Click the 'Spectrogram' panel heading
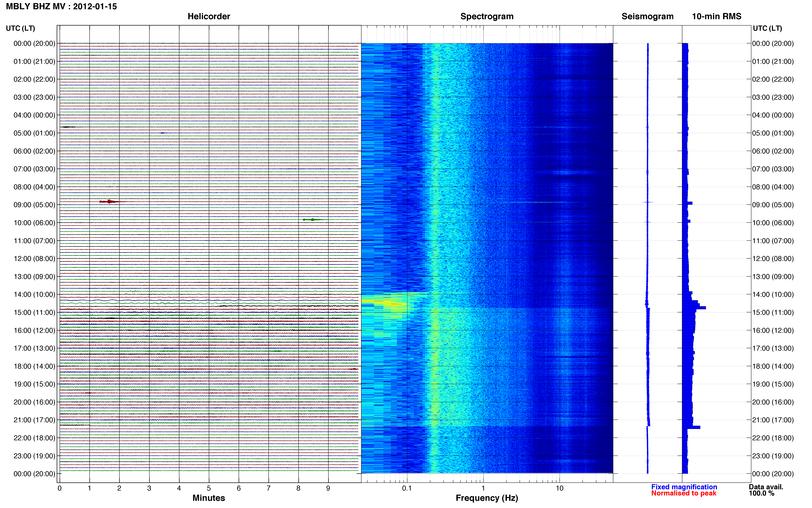 pos(487,16)
